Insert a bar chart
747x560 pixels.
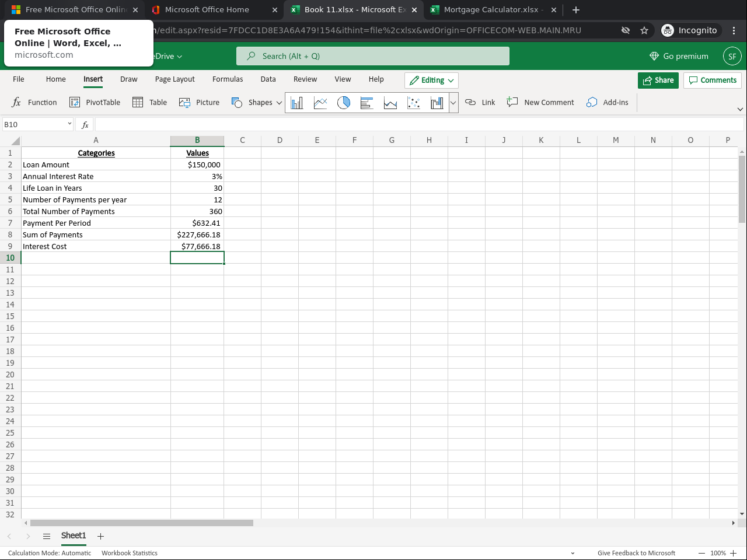click(367, 103)
